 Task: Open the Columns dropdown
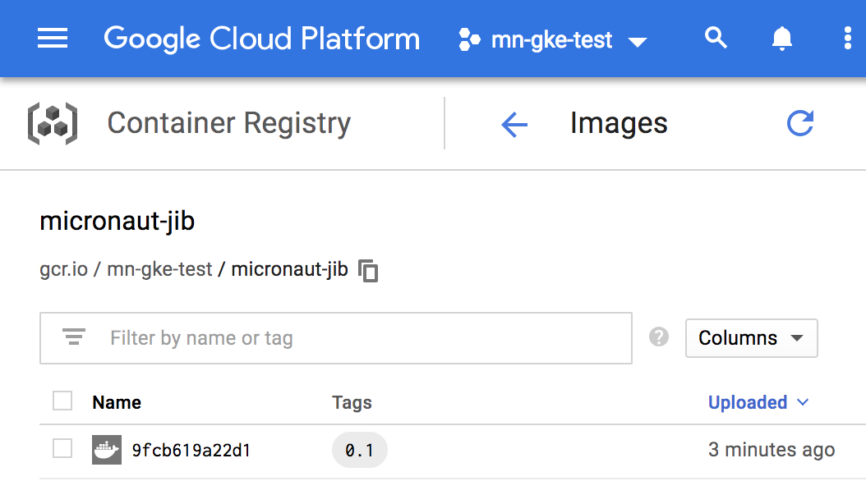(x=751, y=338)
